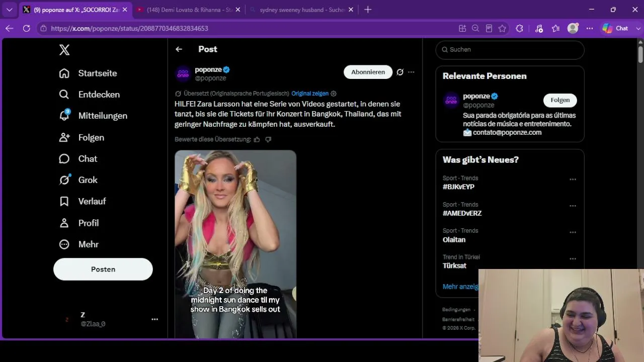Open the Türksat trend
644x362 pixels.
coord(454,266)
